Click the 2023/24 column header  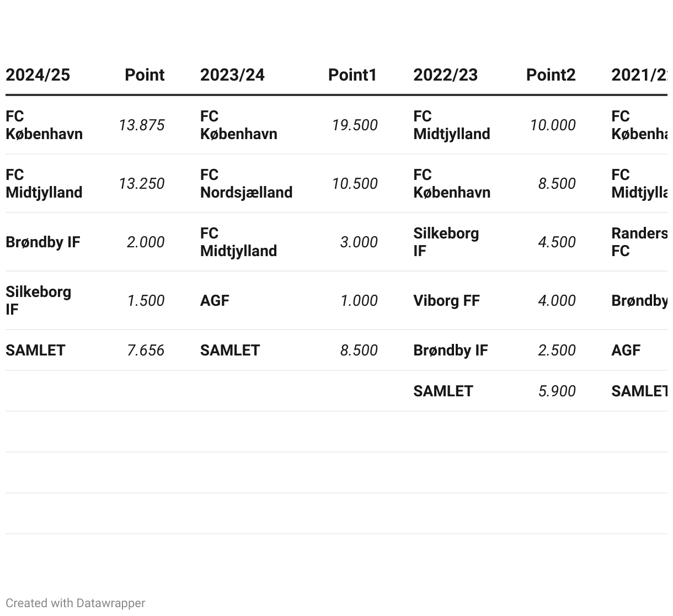click(232, 75)
